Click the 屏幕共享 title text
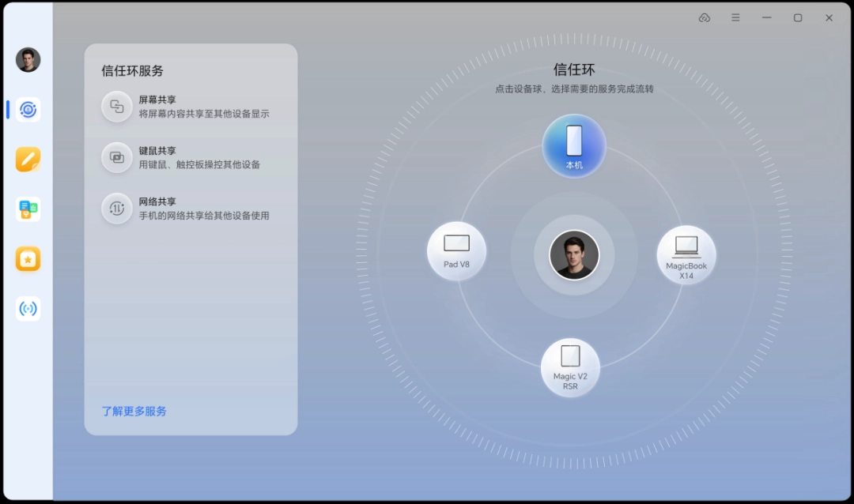 coord(157,100)
